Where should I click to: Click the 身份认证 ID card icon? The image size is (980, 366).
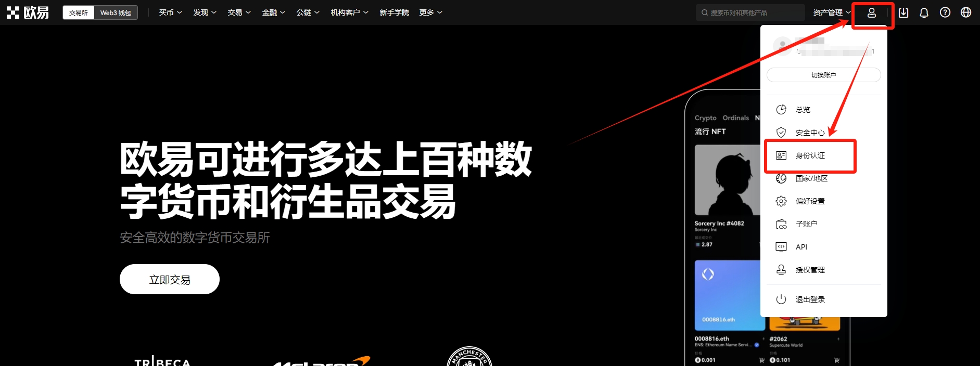781,155
